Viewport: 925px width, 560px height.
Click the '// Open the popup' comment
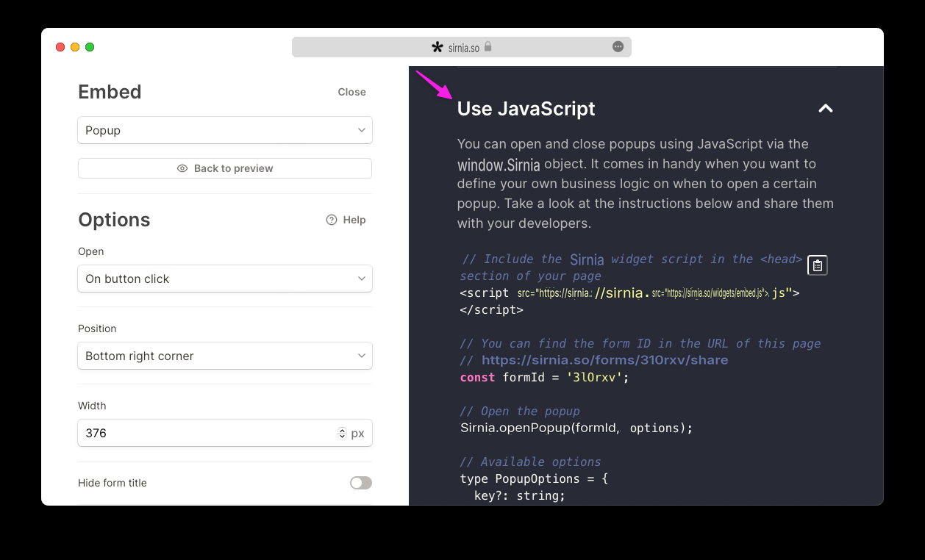point(520,411)
